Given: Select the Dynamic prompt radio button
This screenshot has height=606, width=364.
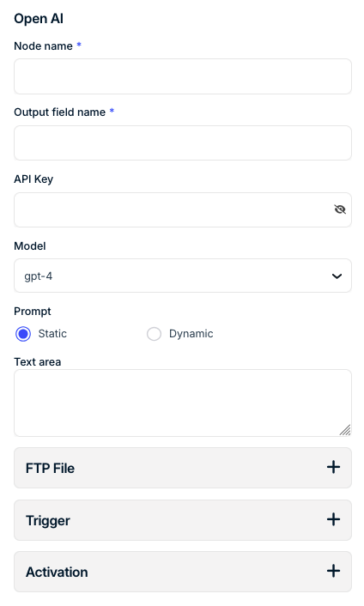Looking at the screenshot, I should 154,334.
